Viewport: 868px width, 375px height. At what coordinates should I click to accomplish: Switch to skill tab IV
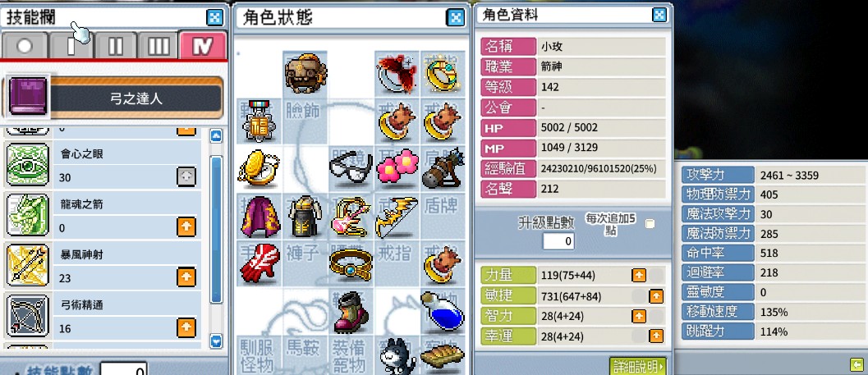coord(203,46)
